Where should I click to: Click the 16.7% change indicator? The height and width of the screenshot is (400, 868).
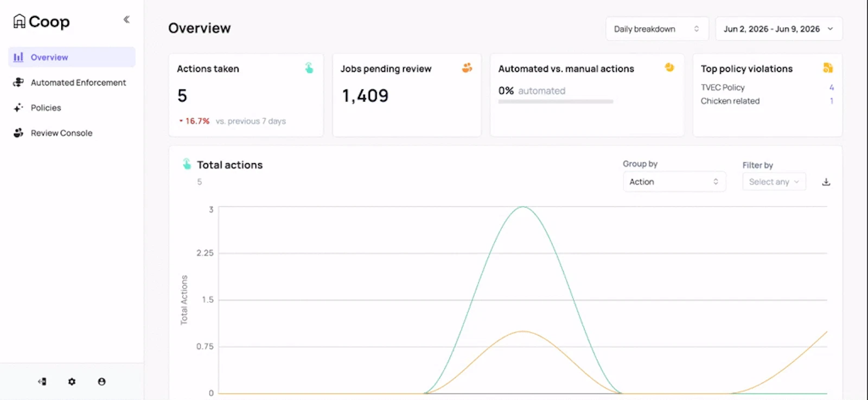[x=195, y=121]
